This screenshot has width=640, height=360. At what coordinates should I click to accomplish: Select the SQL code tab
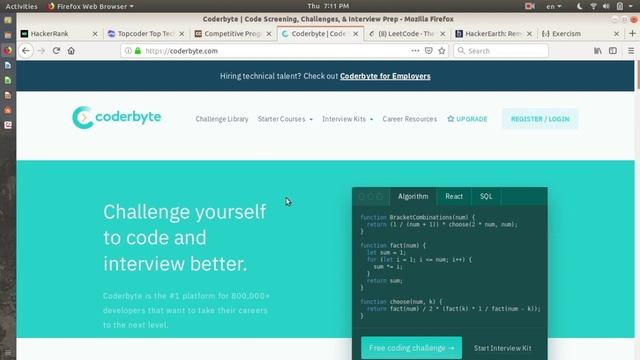(486, 196)
